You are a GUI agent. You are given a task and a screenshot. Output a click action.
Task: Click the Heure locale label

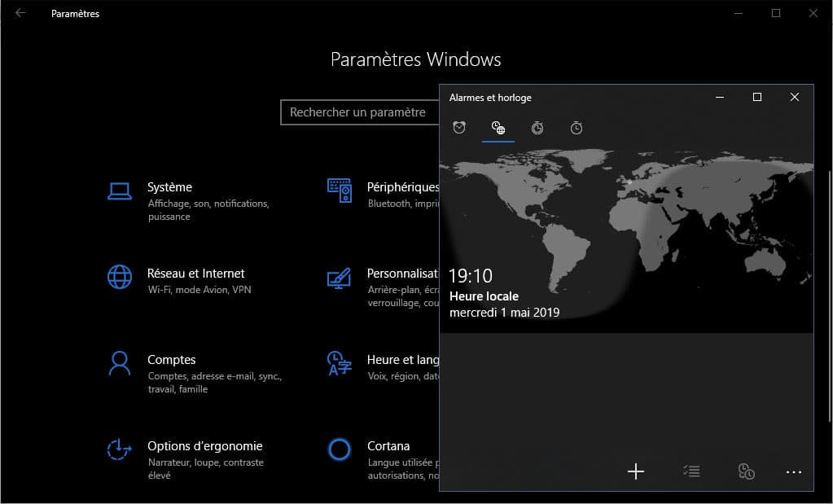pos(484,296)
